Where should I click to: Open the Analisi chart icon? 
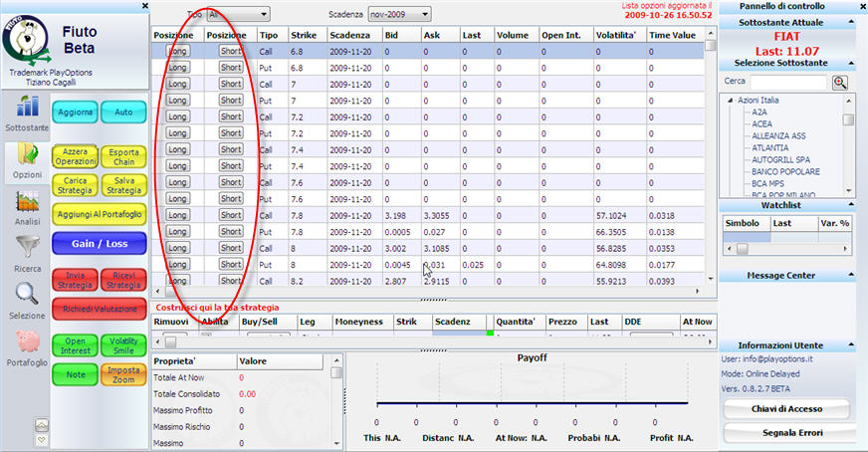(27, 202)
